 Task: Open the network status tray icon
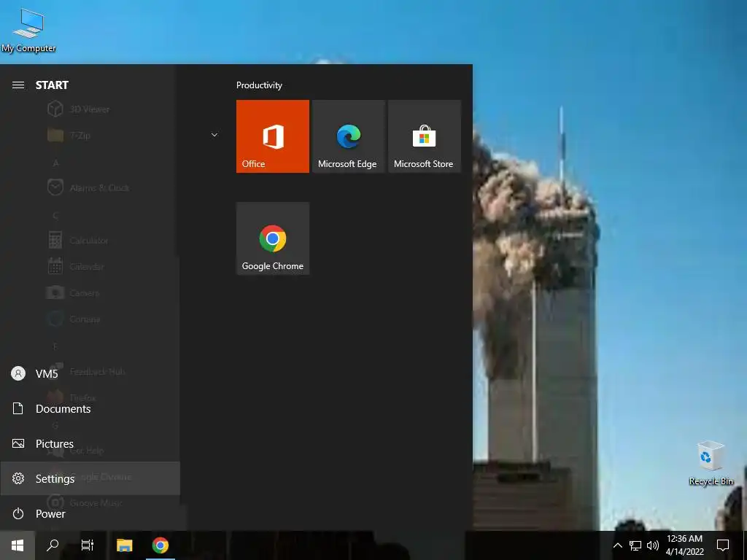[635, 545]
